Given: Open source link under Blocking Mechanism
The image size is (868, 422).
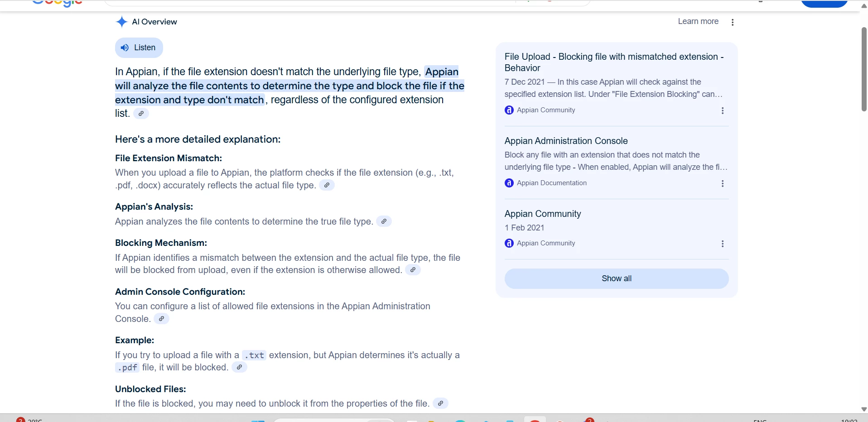Looking at the screenshot, I should 413,270.
